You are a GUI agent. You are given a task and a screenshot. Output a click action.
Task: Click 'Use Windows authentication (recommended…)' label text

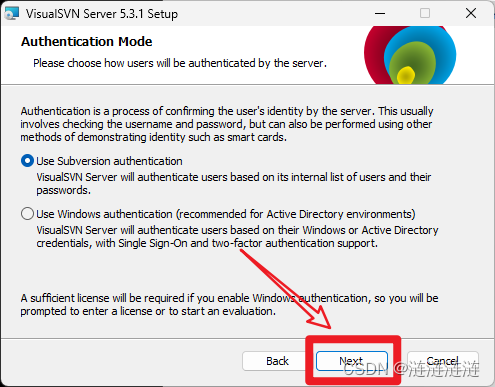[x=226, y=214]
